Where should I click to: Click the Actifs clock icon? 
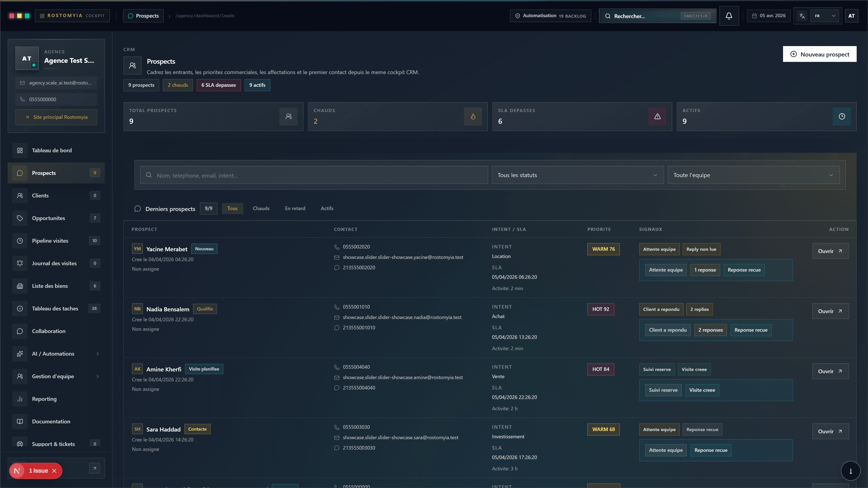click(x=841, y=117)
